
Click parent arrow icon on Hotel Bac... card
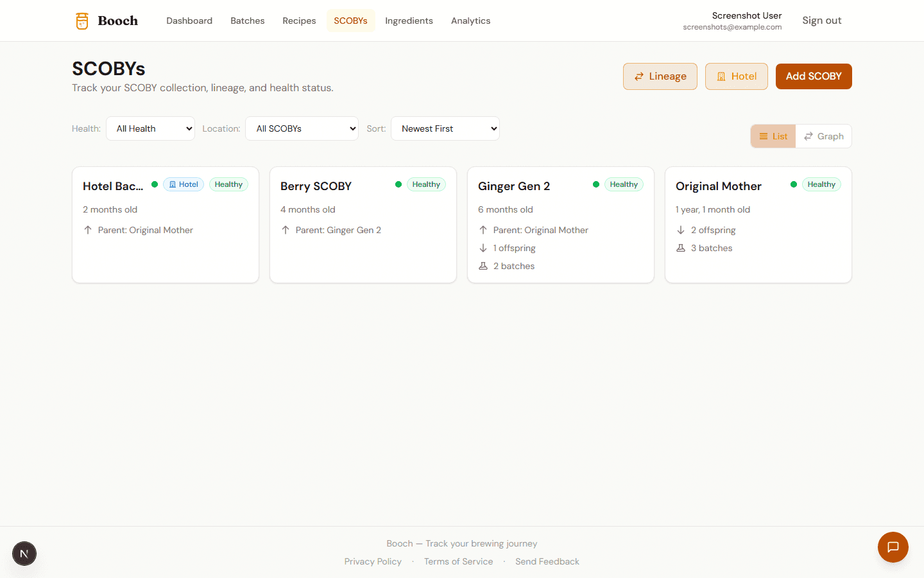[88, 230]
